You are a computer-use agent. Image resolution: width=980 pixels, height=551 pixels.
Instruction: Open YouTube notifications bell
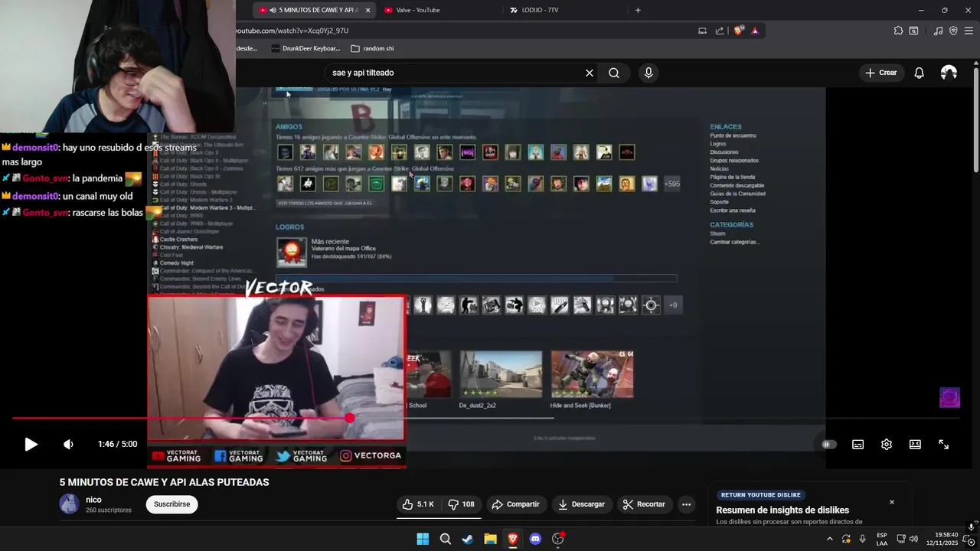click(x=919, y=73)
